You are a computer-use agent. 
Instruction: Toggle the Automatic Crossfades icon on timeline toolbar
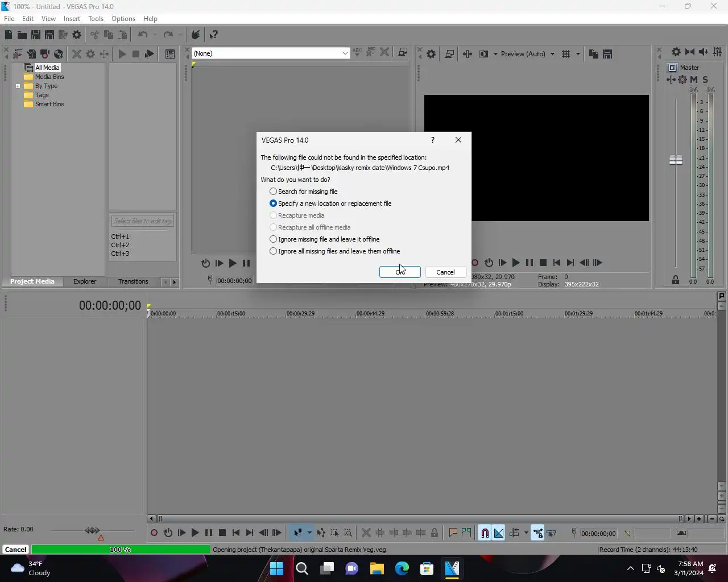click(499, 533)
